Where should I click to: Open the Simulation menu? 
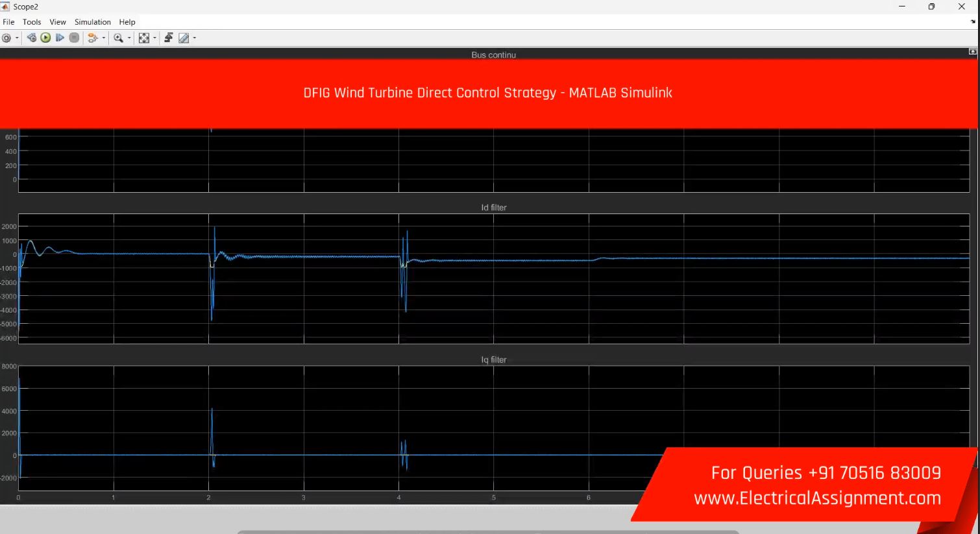(93, 22)
